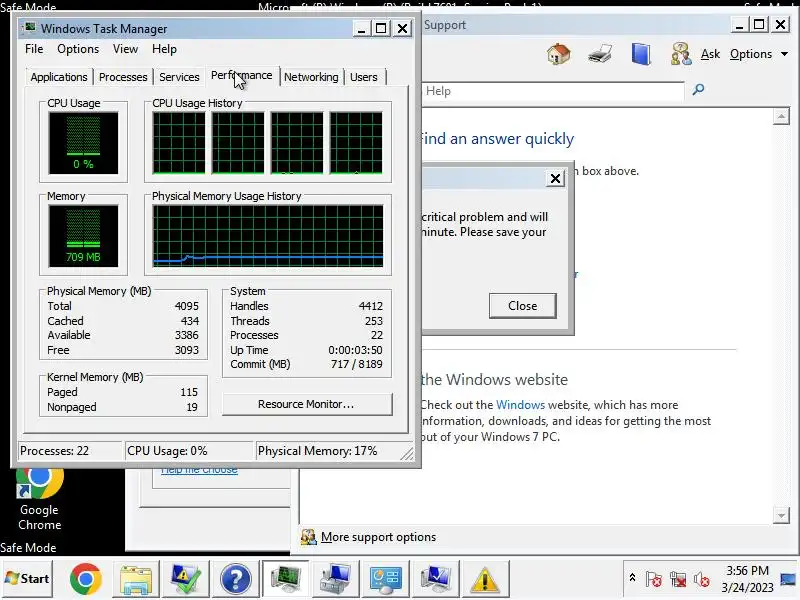Viewport: 800px width, 600px height.
Task: Switch to the Services tab
Action: [x=179, y=77]
